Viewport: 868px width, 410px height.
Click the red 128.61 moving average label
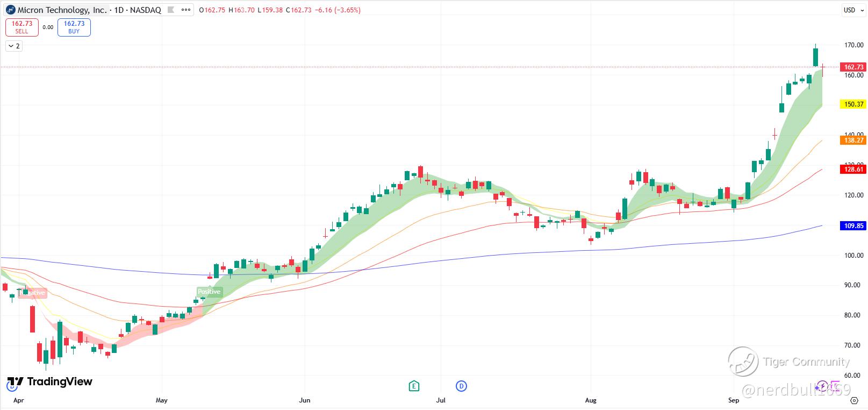pyautogui.click(x=853, y=169)
